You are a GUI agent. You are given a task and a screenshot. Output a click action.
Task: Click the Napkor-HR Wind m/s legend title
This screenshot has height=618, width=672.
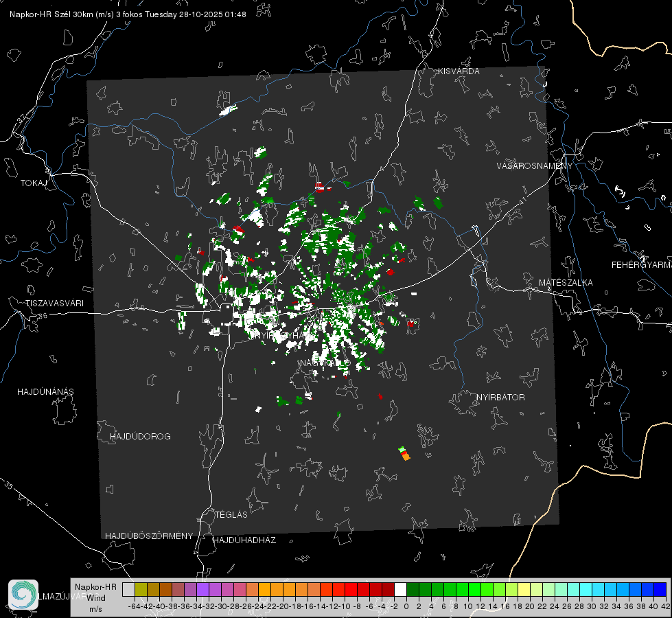[x=95, y=598]
